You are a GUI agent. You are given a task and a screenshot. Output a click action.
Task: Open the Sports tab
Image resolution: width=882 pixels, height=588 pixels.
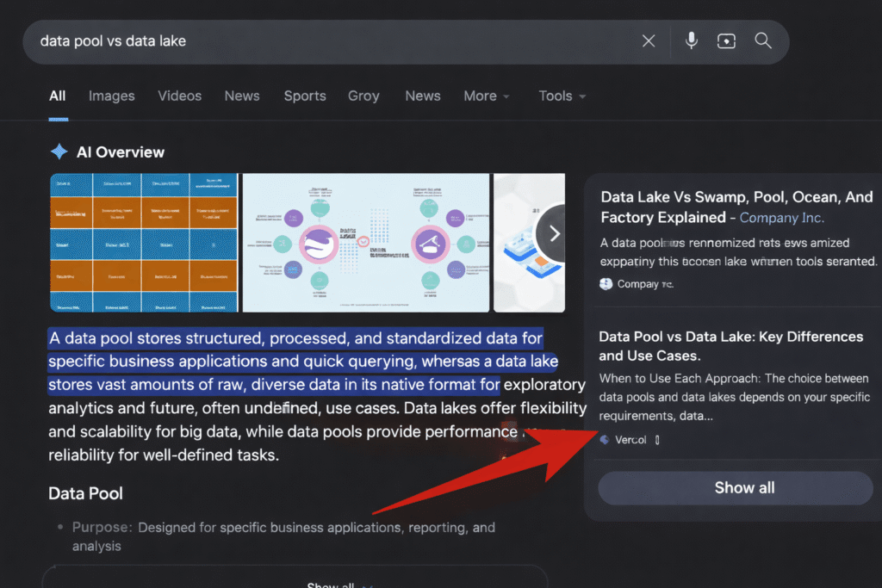pyautogui.click(x=305, y=96)
